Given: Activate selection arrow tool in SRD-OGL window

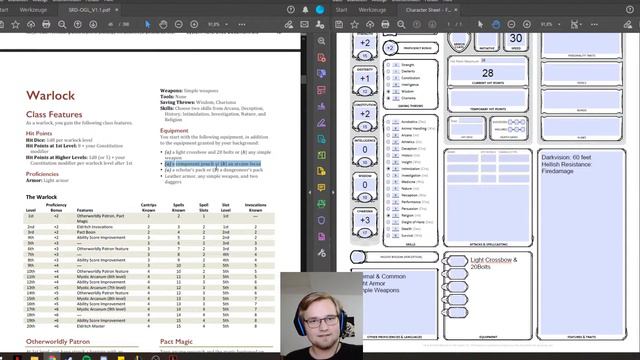Looking at the screenshot, I should point(148,24).
